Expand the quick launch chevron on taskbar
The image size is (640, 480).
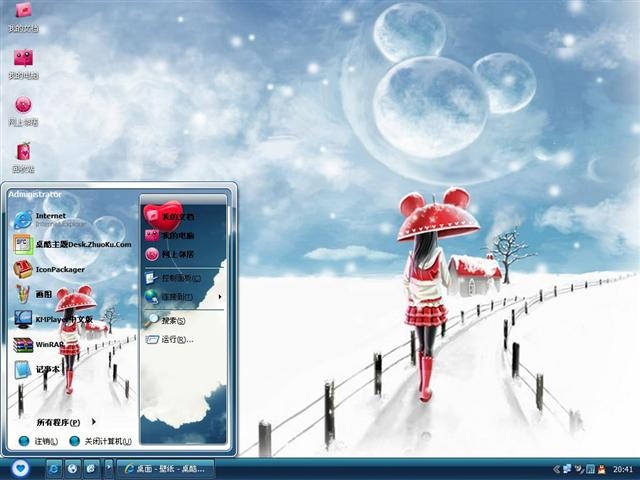coord(109,468)
